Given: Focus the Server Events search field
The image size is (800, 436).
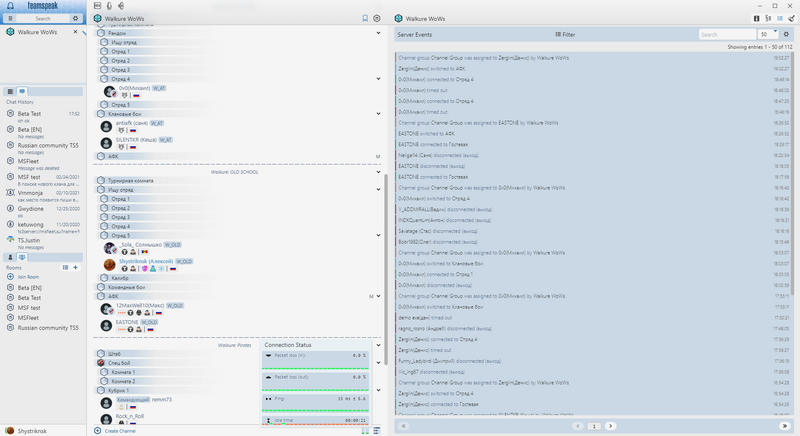Looking at the screenshot, I should click(x=727, y=34).
